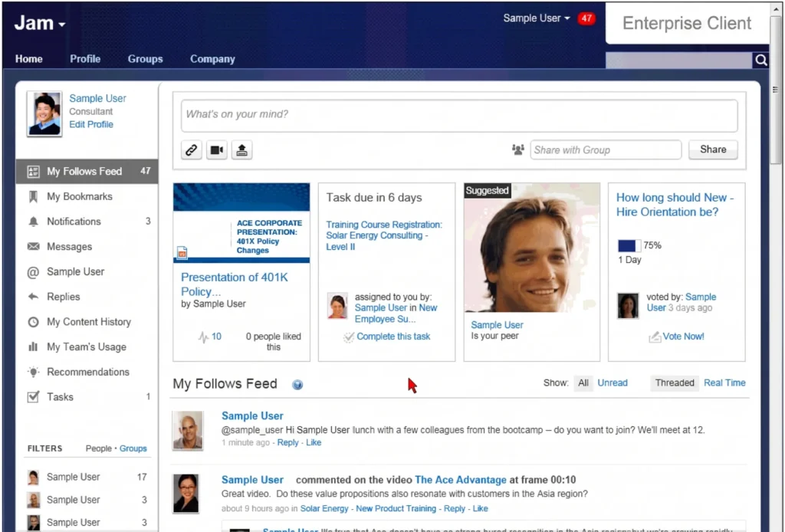The width and height of the screenshot is (785, 532).
Task: Click the presentation file icon on the 401K card
Action: 182,253
